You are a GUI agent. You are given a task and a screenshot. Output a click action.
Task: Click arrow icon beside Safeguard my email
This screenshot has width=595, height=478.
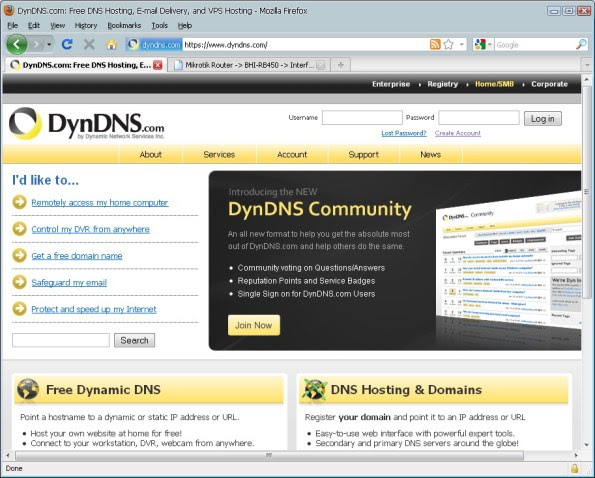pyautogui.click(x=20, y=282)
